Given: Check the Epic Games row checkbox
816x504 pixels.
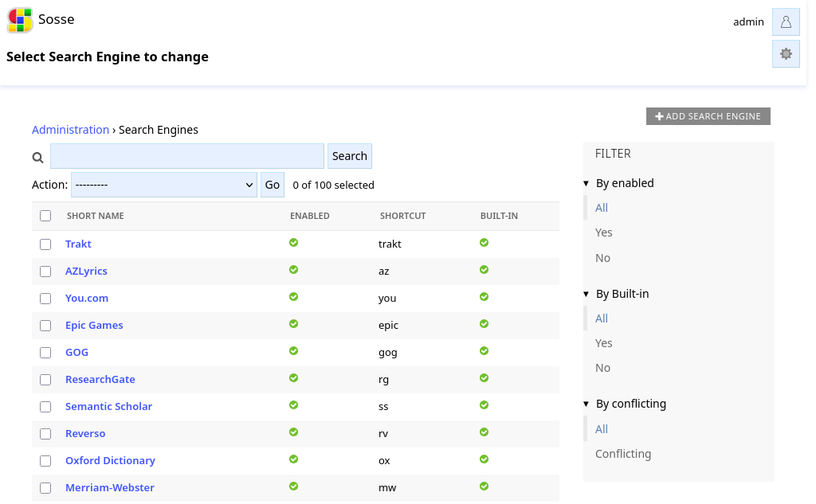Looking at the screenshot, I should [45, 326].
